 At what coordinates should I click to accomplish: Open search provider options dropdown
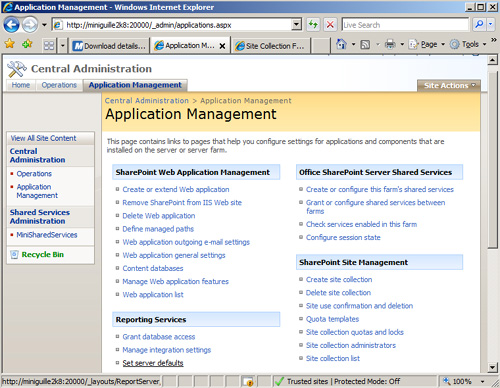click(x=490, y=24)
